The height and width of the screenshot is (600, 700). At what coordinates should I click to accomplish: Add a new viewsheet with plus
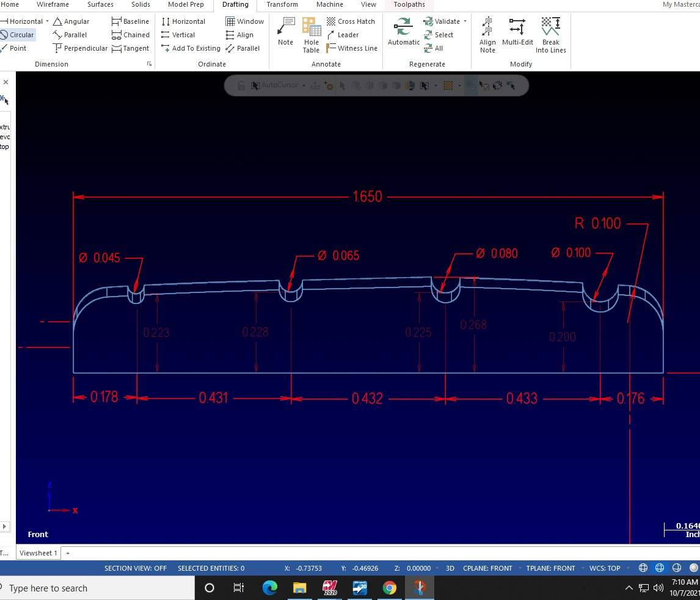[x=68, y=553]
